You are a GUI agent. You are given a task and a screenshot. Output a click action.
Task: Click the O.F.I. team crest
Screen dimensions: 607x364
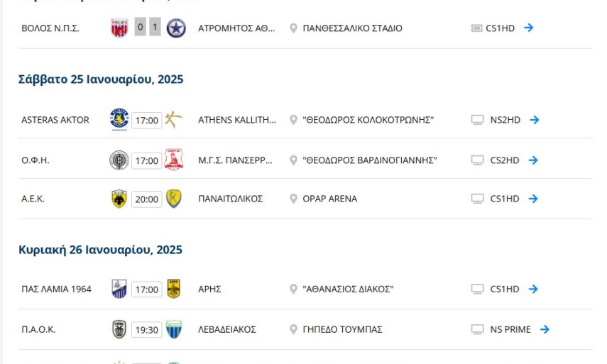point(119,160)
